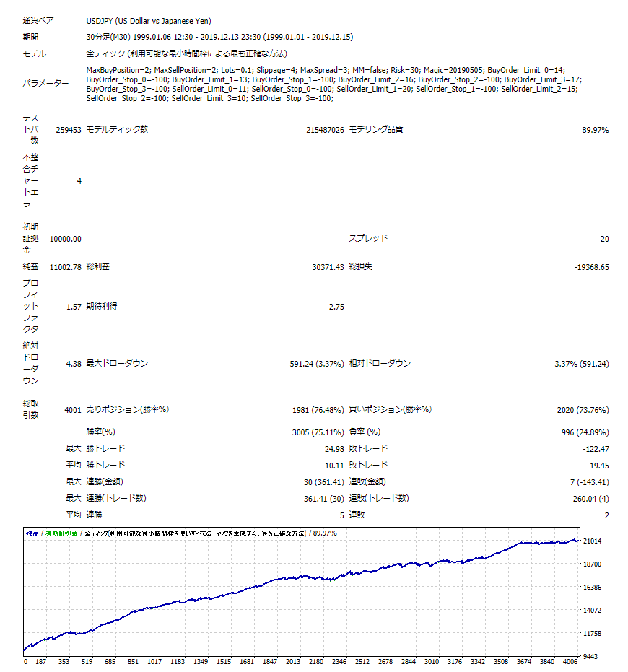Click the gross loss -19368.65
This screenshot has height=672, width=628.
pos(592,267)
